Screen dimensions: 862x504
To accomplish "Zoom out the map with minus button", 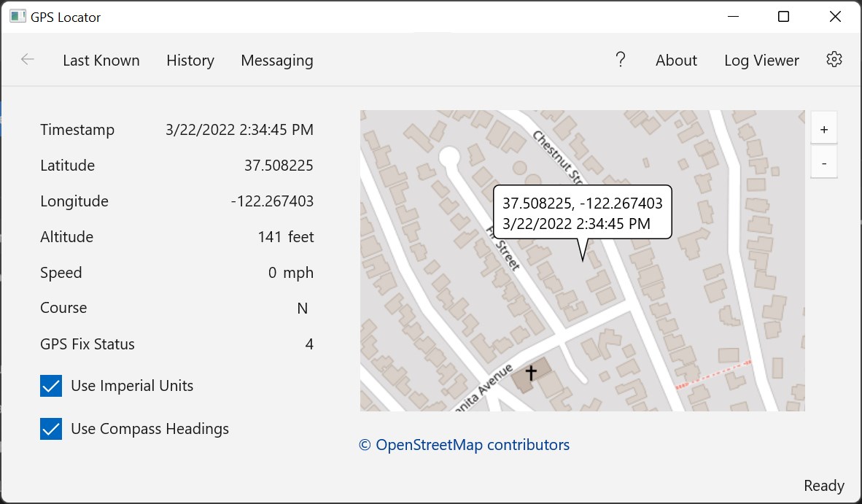I will pyautogui.click(x=824, y=164).
